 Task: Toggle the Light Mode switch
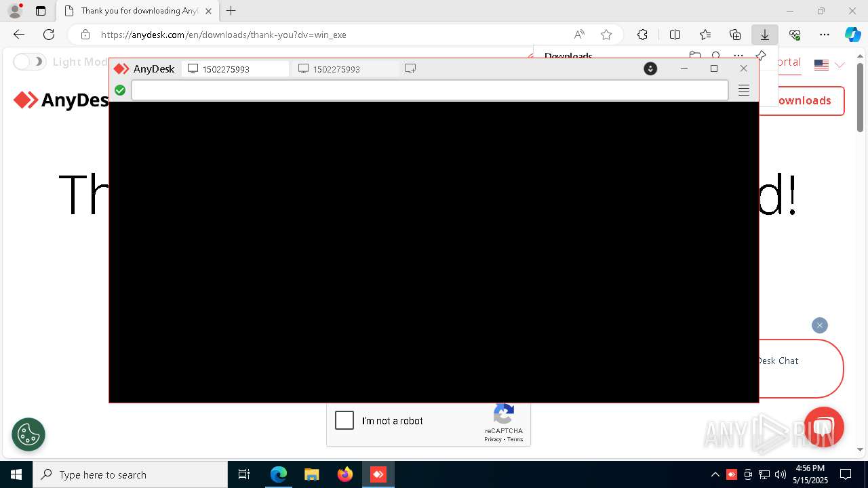click(x=29, y=62)
